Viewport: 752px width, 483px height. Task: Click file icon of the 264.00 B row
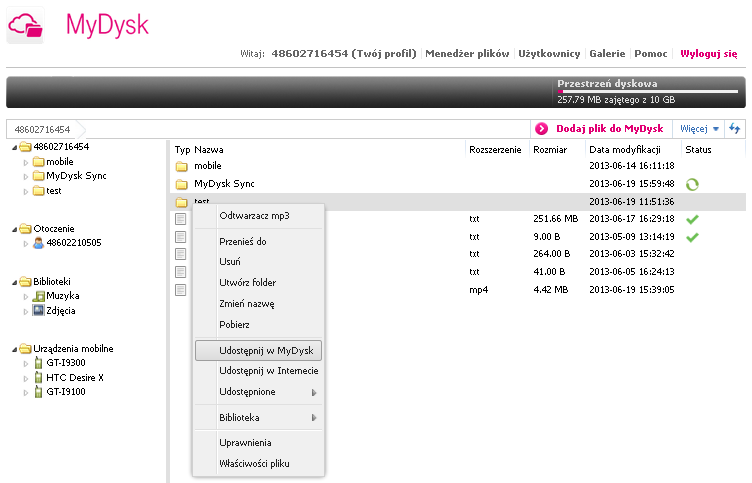click(180, 254)
